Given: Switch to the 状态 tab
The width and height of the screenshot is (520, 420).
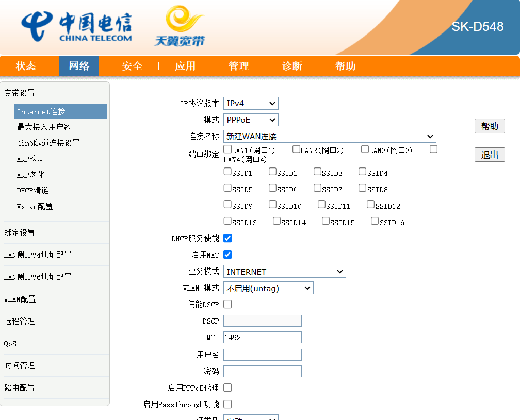Looking at the screenshot, I should click(26, 66).
